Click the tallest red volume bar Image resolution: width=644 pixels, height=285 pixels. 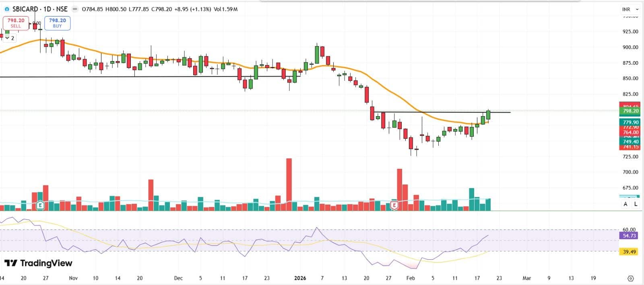[289, 185]
